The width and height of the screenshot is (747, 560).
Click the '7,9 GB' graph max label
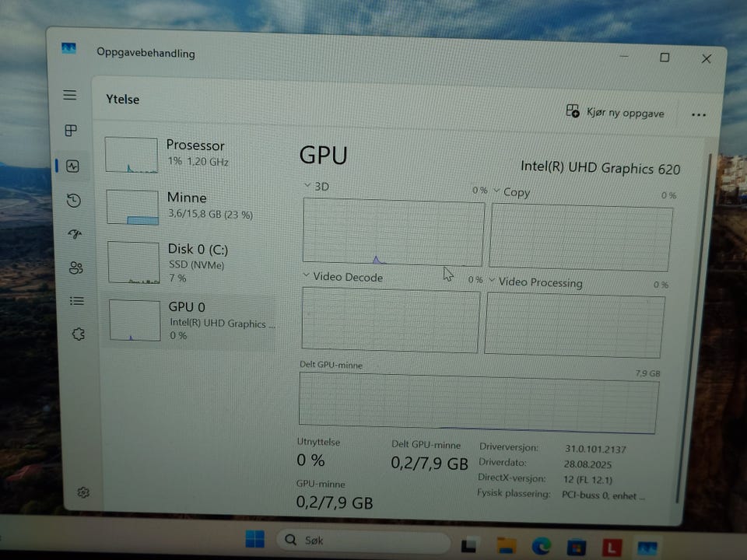coord(647,373)
